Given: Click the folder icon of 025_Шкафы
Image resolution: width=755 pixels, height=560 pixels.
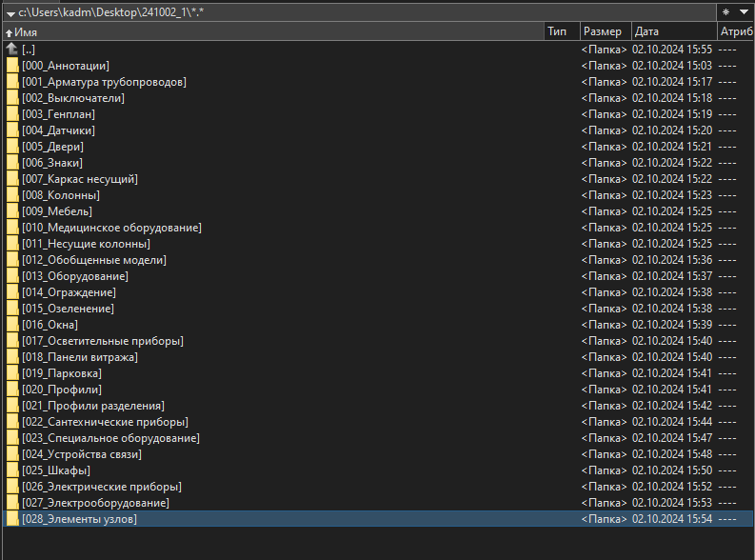Looking at the screenshot, I should 12,470.
